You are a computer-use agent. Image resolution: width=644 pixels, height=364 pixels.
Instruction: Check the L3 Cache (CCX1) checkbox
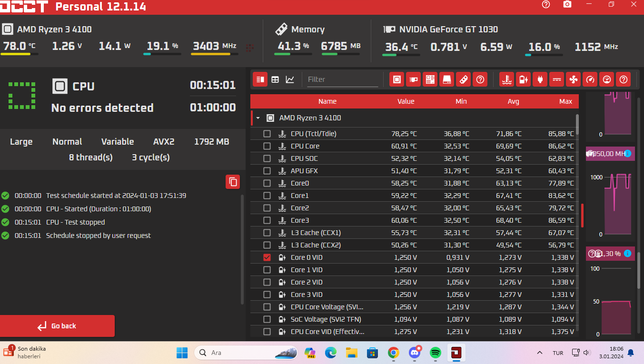(x=267, y=233)
